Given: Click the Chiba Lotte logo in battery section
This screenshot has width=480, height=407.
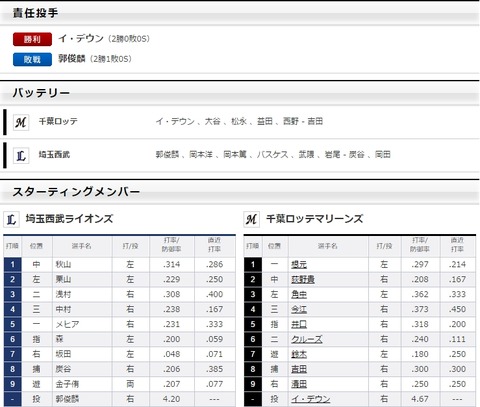Looking at the screenshot, I should 21,122.
